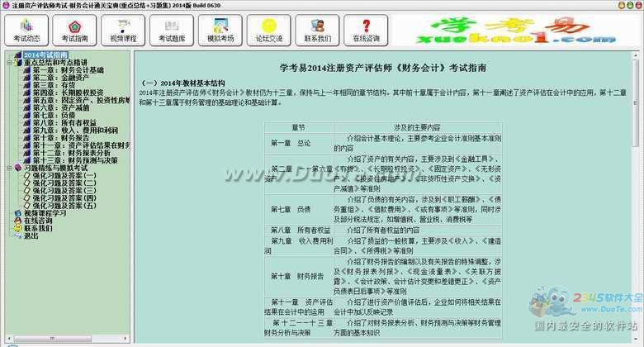
Task: Click 视频课程学习 in the sidebar tree
Action: [45, 212]
